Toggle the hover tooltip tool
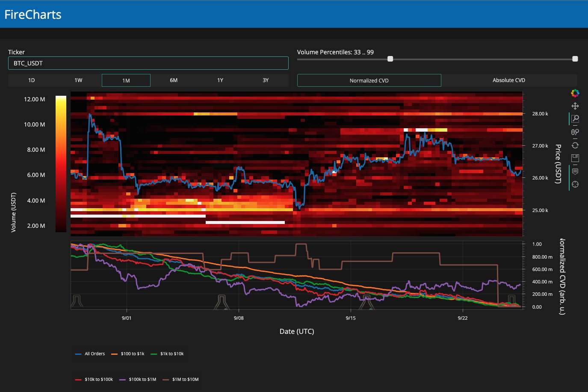Image resolution: width=588 pixels, height=392 pixels. [575, 171]
